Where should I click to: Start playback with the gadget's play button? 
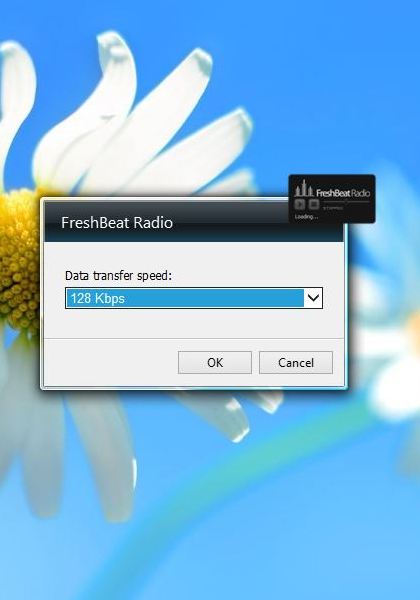click(x=300, y=204)
